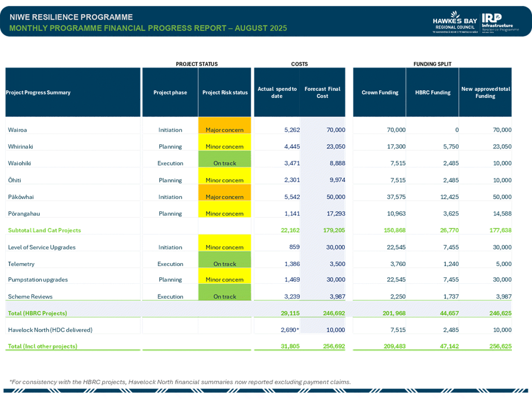Click the Project phase column header
This screenshot has height=399, width=532.
point(170,93)
